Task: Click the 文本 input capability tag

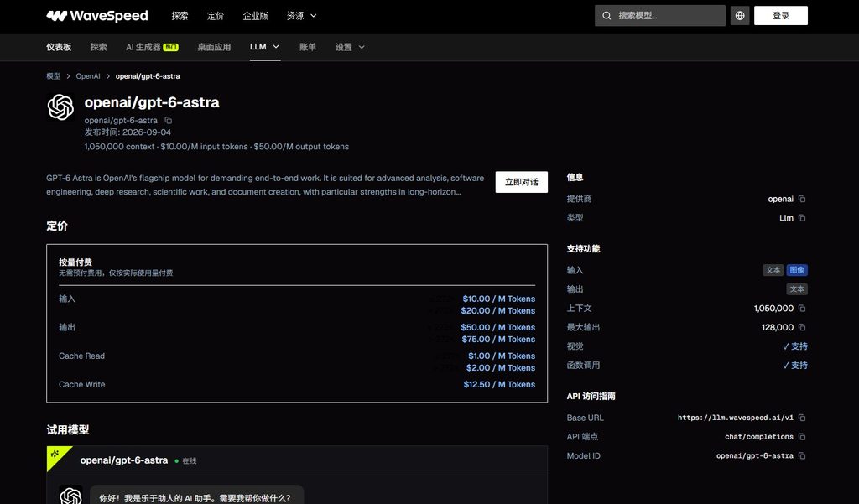Action: pos(773,270)
